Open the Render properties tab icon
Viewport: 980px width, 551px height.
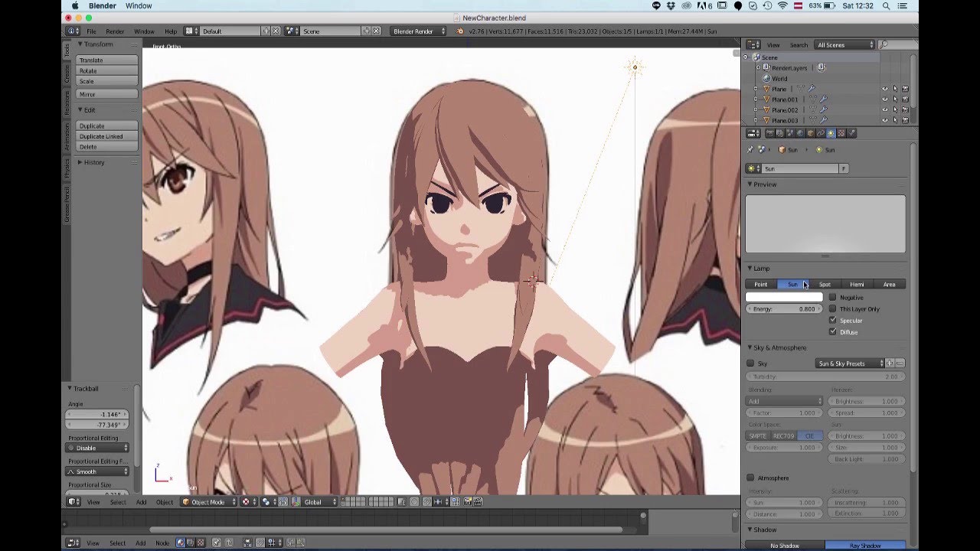click(770, 133)
